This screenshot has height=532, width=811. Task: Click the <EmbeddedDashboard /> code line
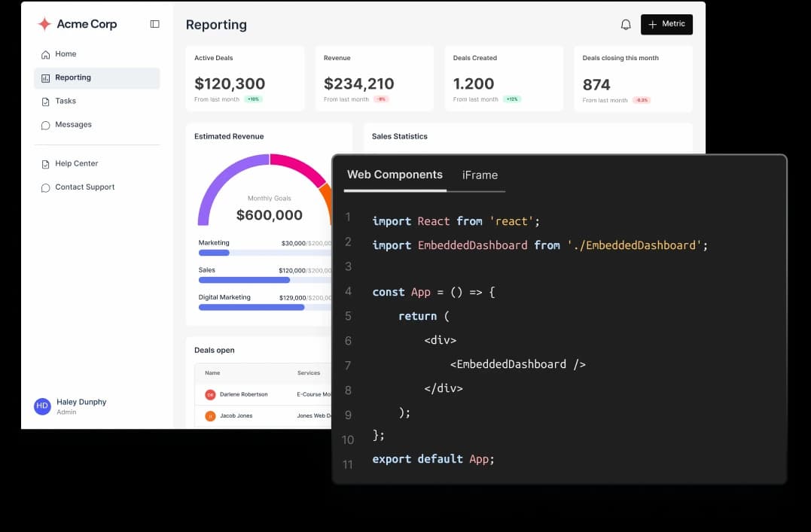pyautogui.click(x=518, y=364)
